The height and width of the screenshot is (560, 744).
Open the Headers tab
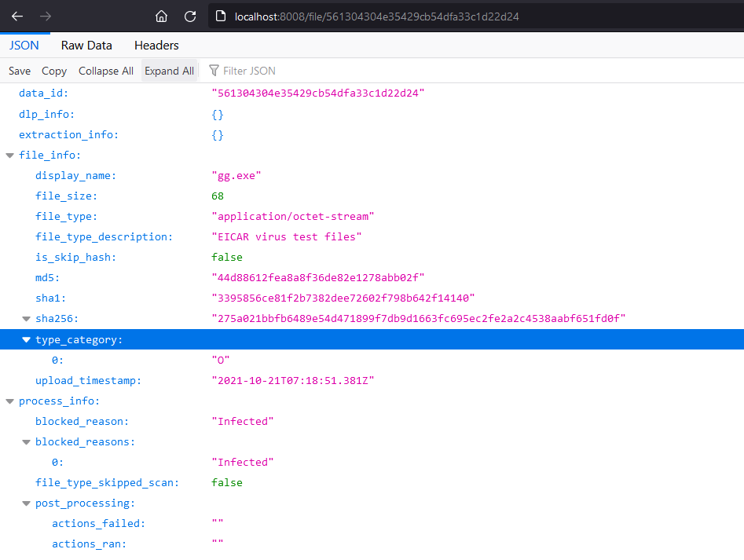pyautogui.click(x=156, y=46)
